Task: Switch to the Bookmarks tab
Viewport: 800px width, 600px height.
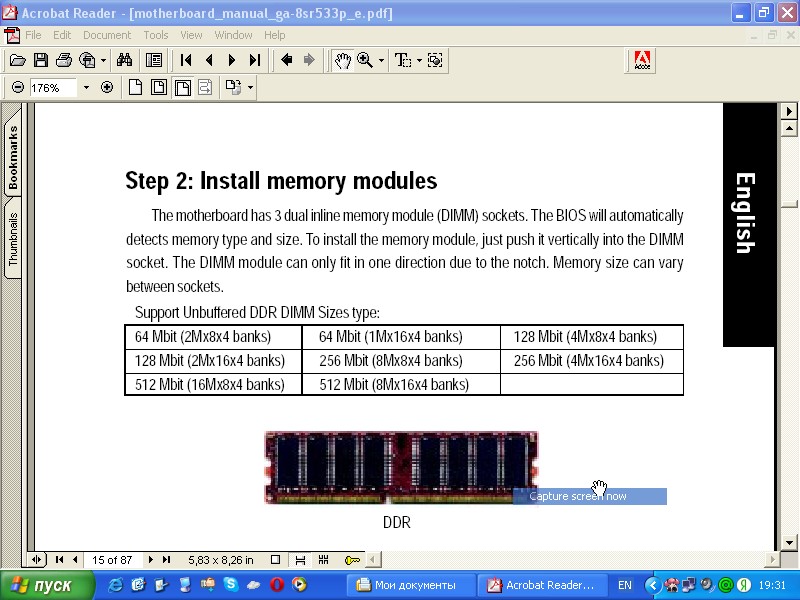Action: coord(12,156)
